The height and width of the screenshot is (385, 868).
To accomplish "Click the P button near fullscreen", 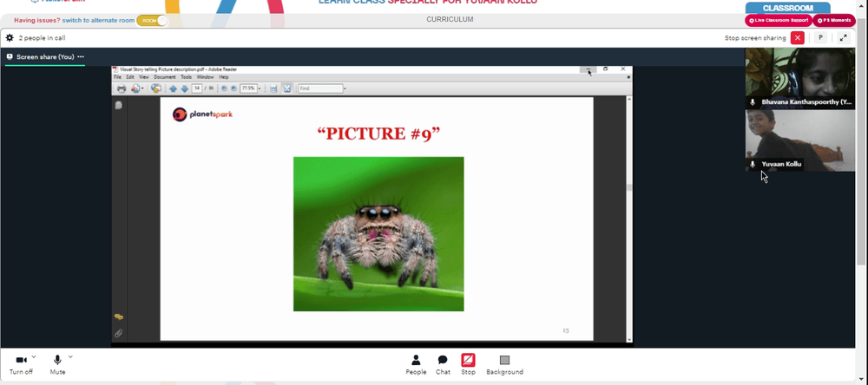I will click(x=820, y=38).
